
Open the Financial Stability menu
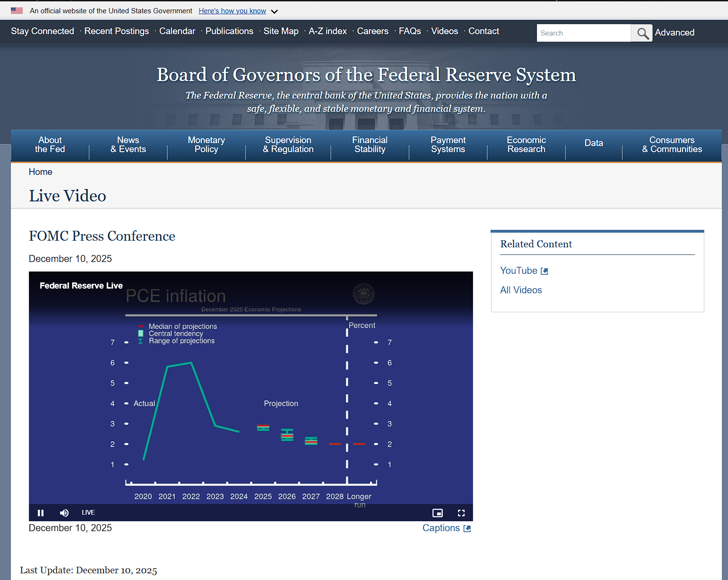tap(370, 145)
